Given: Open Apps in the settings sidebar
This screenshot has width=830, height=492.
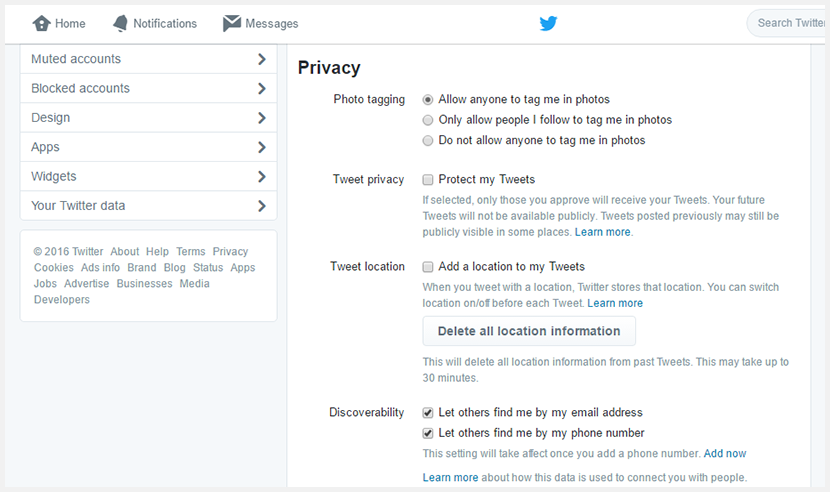Looking at the screenshot, I should point(148,147).
